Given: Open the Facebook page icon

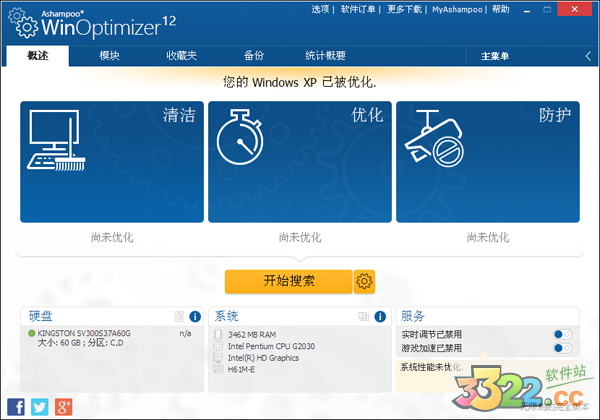Looking at the screenshot, I should tap(16, 407).
